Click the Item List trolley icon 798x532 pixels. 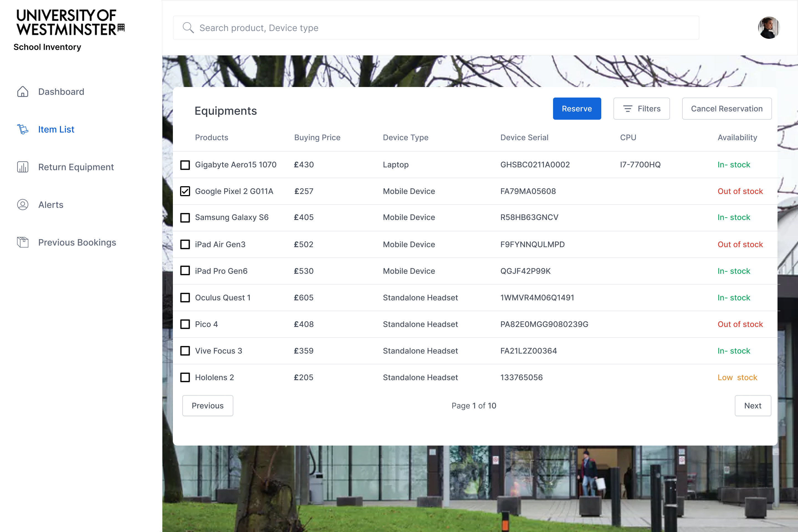pos(23,129)
